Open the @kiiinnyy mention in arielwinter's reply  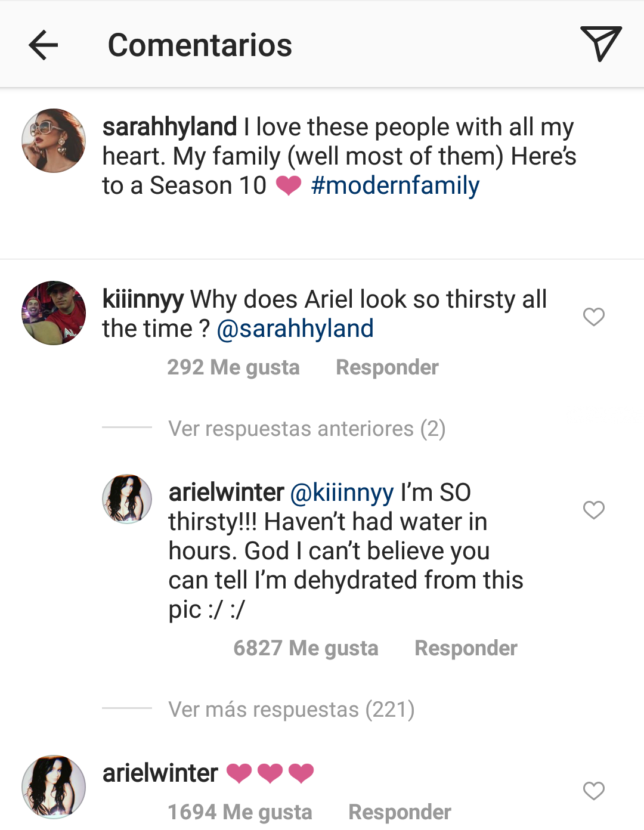(x=342, y=493)
